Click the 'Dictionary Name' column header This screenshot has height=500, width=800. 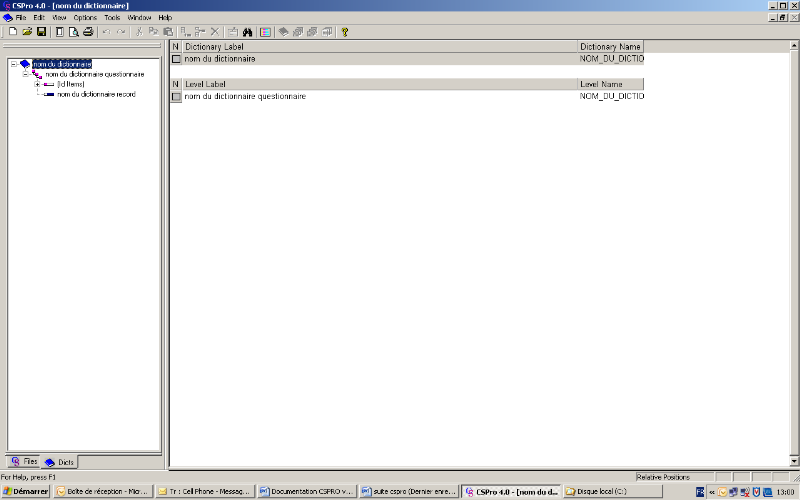coord(611,46)
